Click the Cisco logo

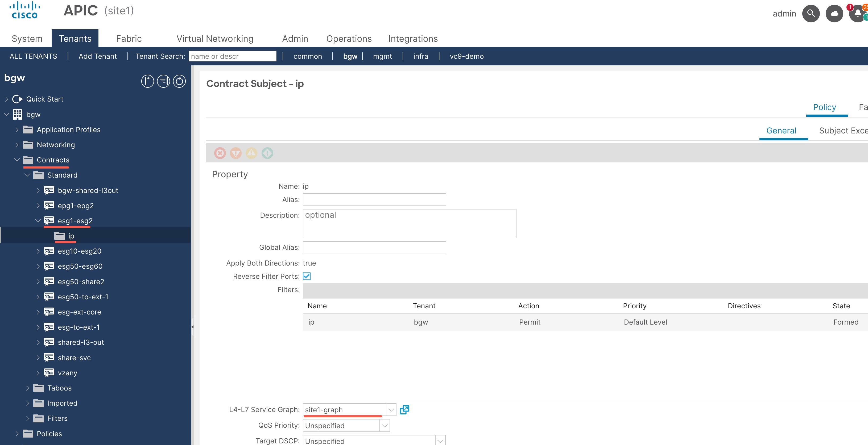tap(24, 10)
